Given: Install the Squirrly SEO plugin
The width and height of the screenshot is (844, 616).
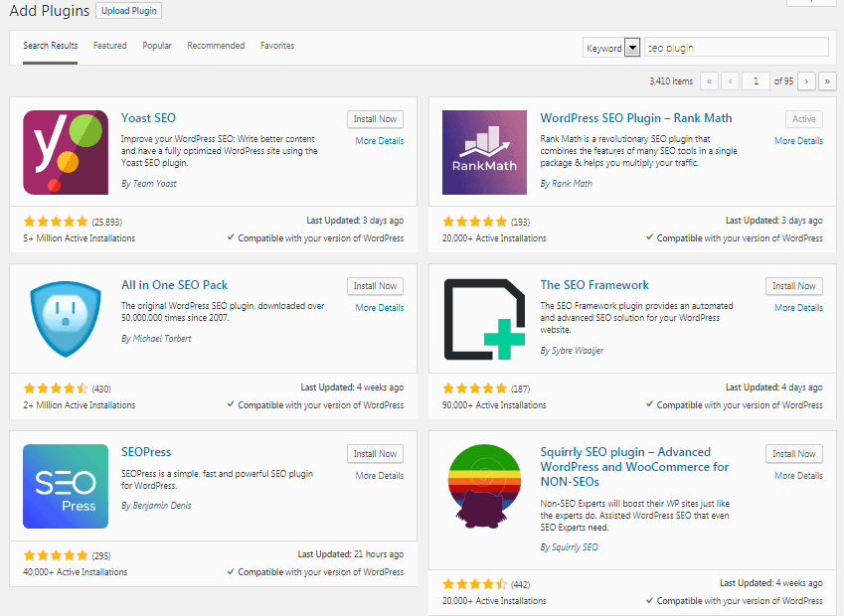Looking at the screenshot, I should click(x=794, y=453).
